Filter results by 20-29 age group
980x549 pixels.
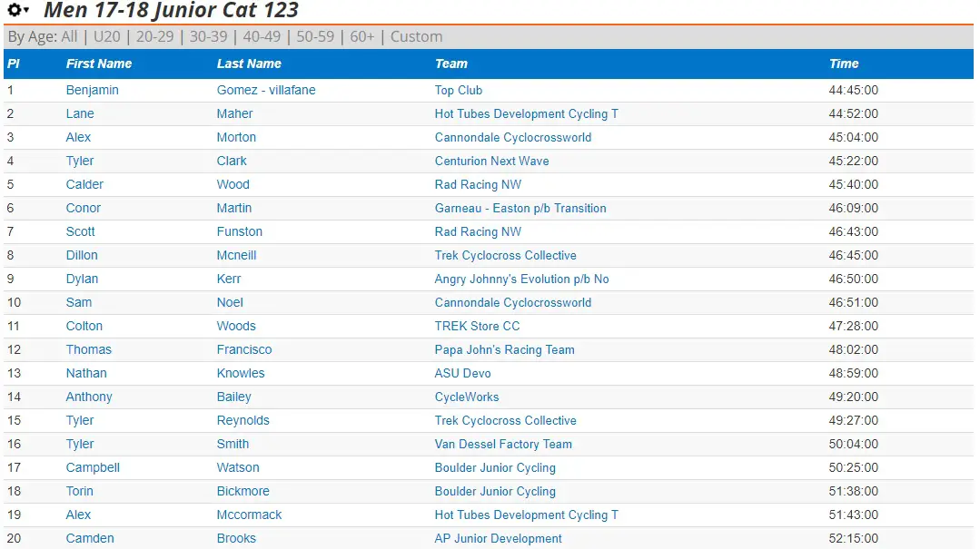[x=155, y=37]
